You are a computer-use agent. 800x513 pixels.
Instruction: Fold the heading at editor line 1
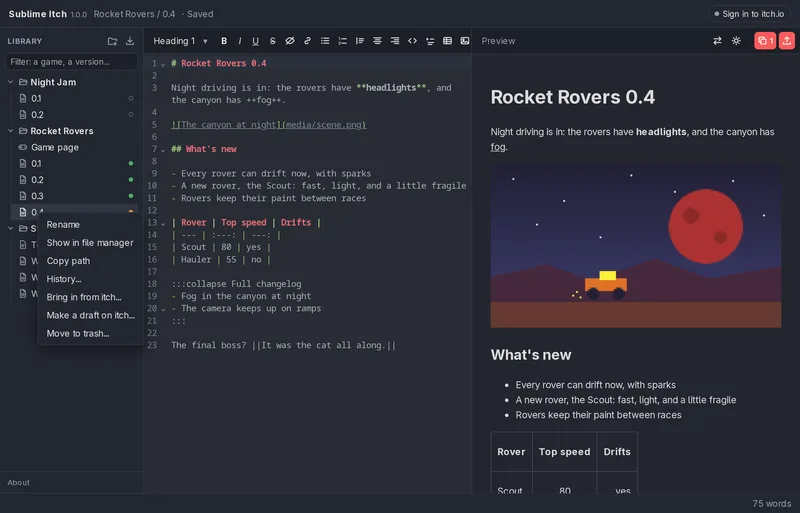click(163, 64)
